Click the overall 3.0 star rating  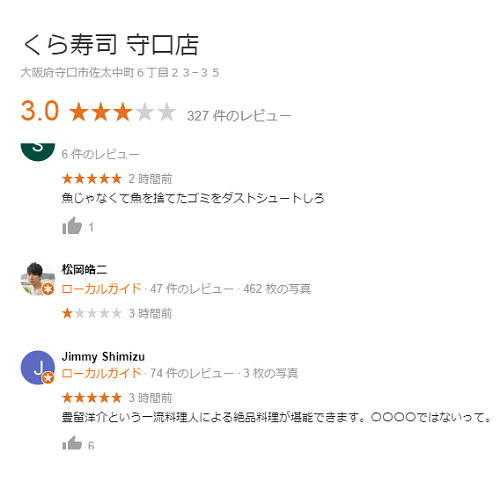123,112
